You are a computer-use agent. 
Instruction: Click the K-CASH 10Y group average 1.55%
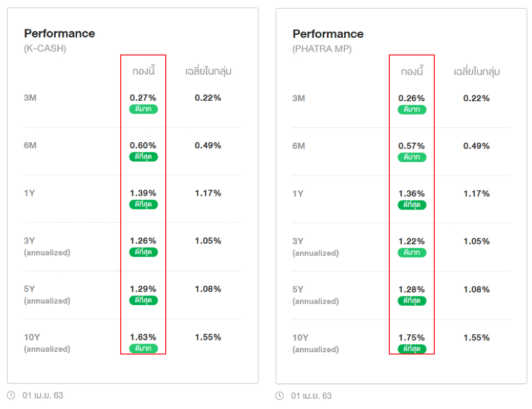(x=208, y=337)
